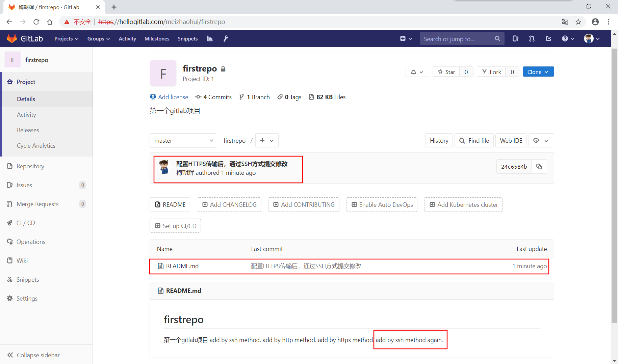Click Add CONTRIBUTING button
Screen dimensions: 618x364
pyautogui.click(x=304, y=204)
